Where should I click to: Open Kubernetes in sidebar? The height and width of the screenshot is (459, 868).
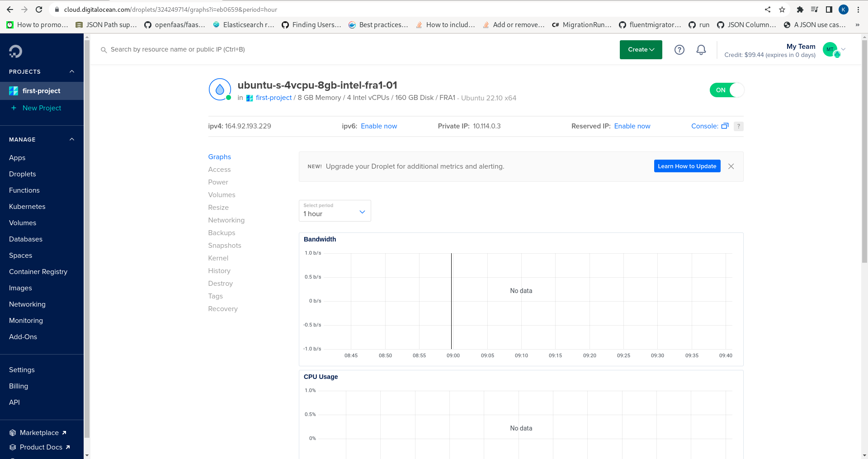(x=27, y=207)
